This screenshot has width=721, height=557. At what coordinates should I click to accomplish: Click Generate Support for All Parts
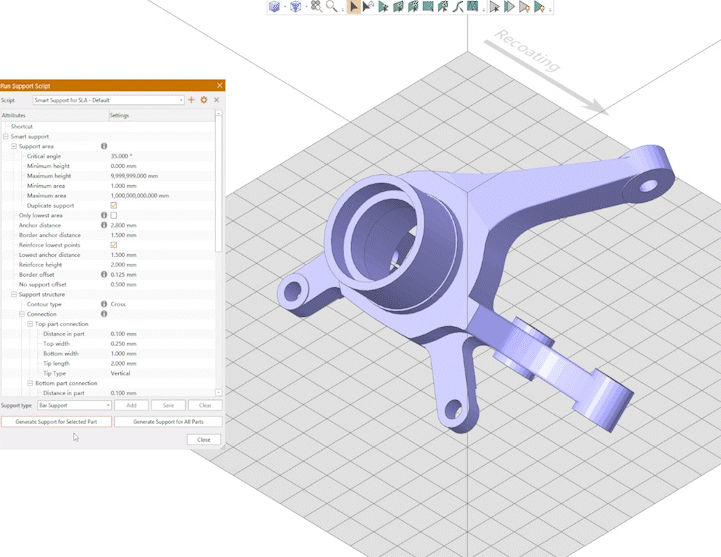(168, 422)
